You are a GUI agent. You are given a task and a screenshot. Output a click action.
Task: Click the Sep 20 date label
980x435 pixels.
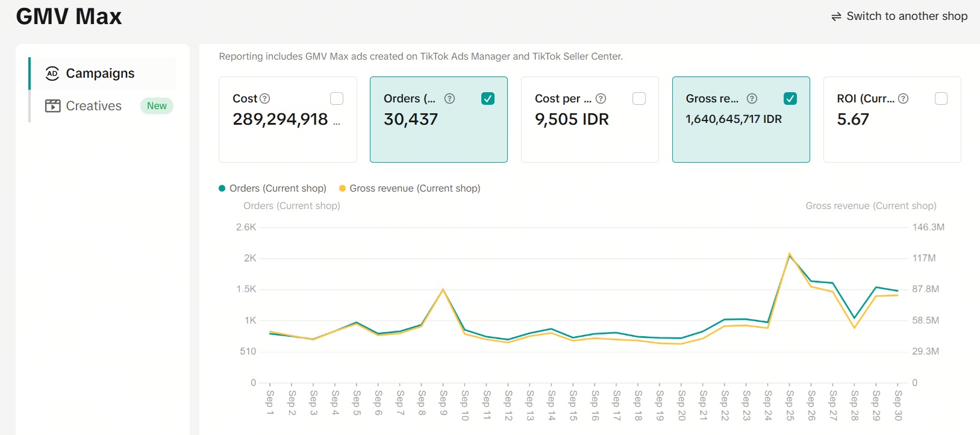pos(681,405)
